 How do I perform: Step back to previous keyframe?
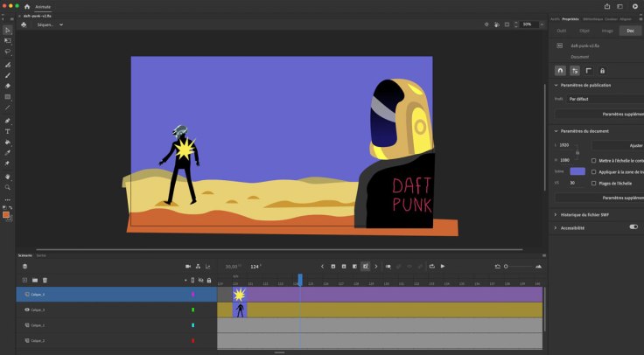tap(322, 267)
